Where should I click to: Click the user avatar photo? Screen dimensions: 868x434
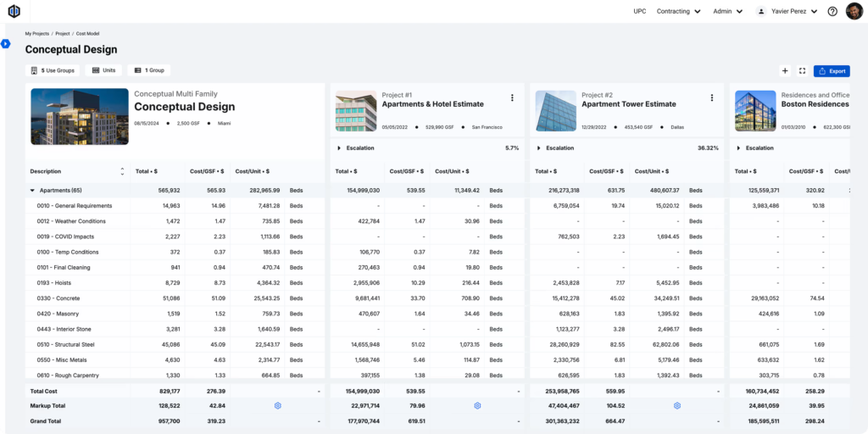(x=854, y=11)
